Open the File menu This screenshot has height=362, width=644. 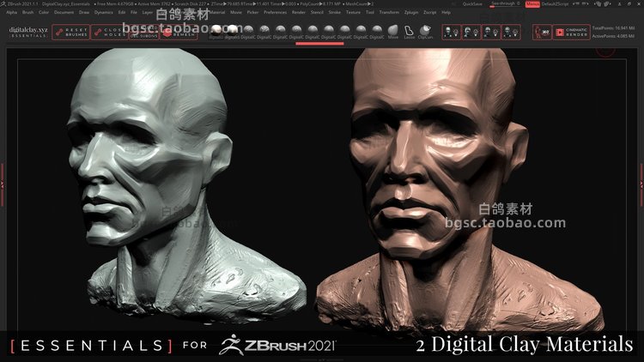click(134, 12)
